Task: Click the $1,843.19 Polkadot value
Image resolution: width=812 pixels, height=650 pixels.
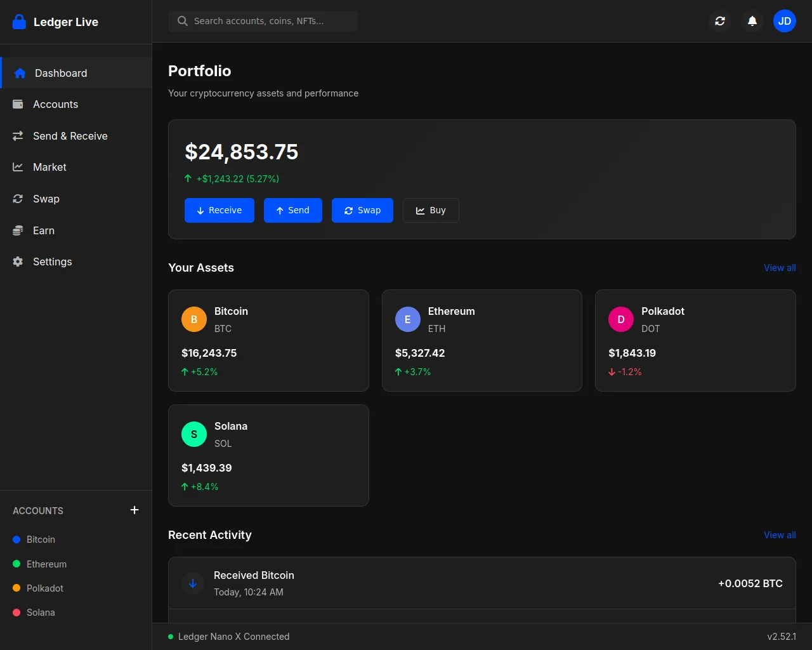Action: point(632,353)
